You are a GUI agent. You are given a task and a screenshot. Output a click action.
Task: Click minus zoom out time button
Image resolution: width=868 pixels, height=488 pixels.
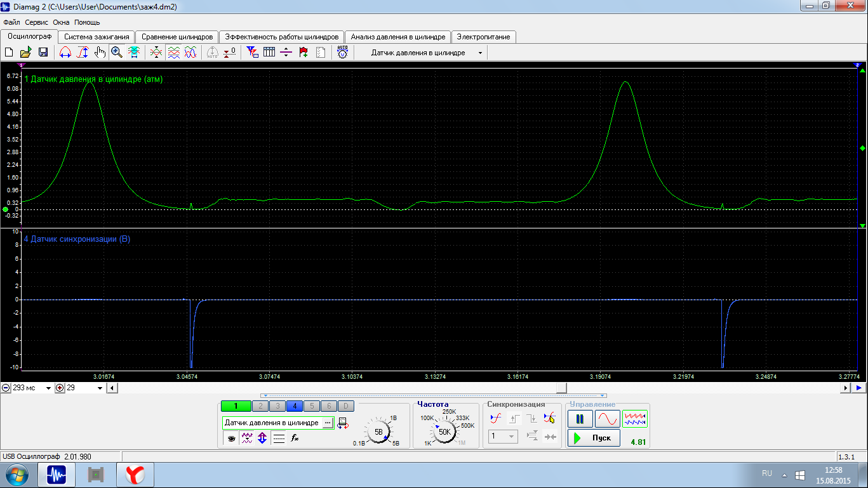6,388
